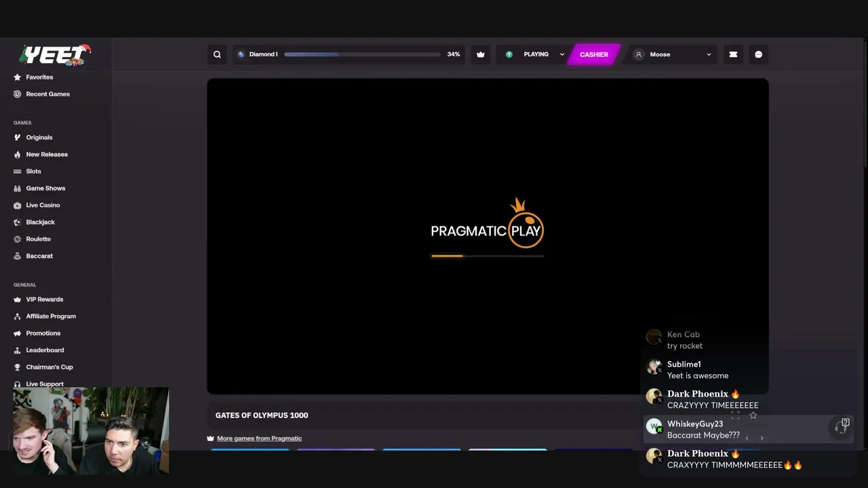Click the Diamond I rank badge
Viewport: 868px width, 488px height.
tap(257, 54)
